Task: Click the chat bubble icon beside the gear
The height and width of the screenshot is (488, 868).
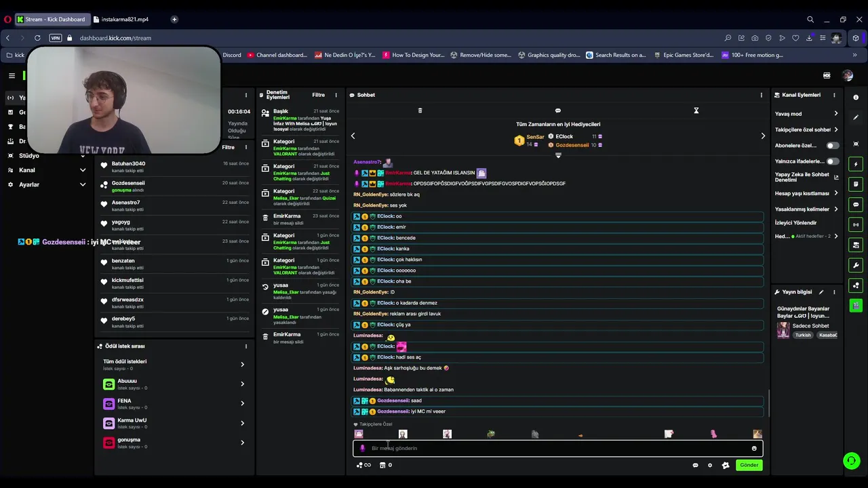Action: coord(695,465)
